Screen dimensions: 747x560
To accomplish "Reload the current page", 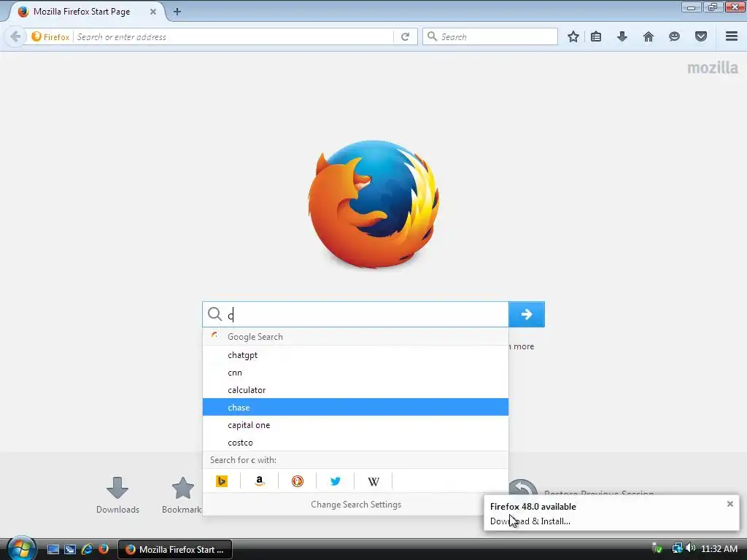I will click(x=405, y=36).
